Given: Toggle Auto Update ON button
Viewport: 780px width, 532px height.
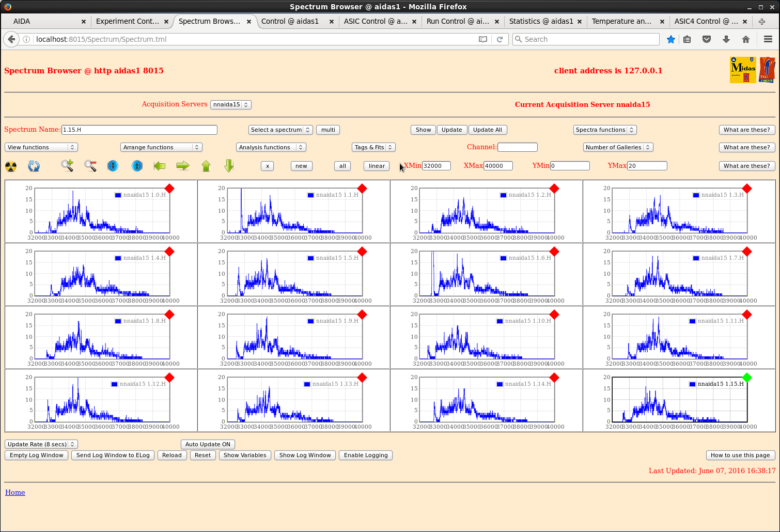Looking at the screenshot, I should 208,444.
